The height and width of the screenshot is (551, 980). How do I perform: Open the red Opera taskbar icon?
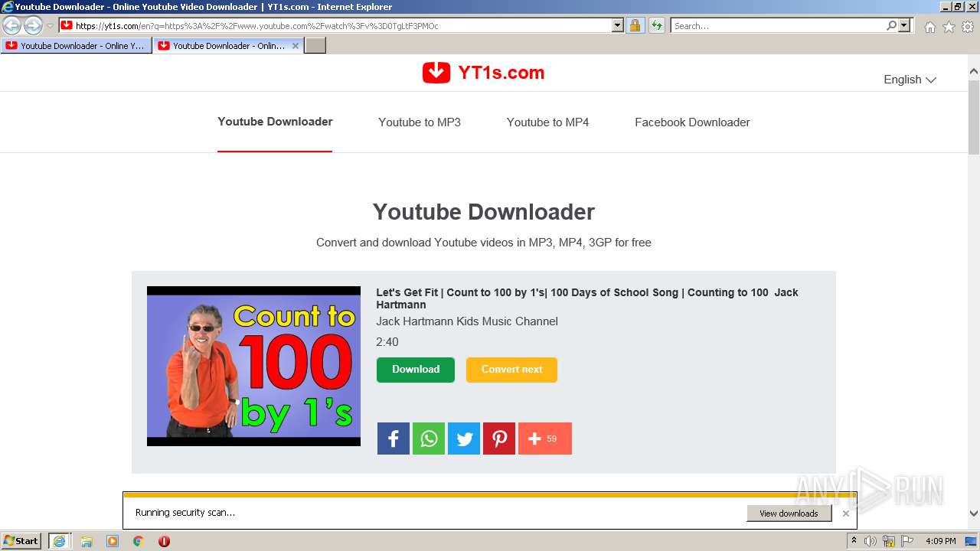click(164, 541)
